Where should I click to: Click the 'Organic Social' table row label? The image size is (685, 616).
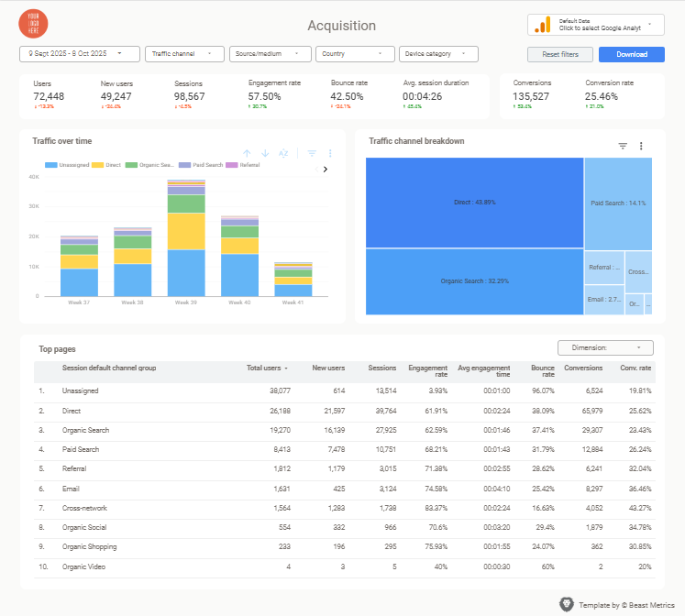[x=84, y=527]
